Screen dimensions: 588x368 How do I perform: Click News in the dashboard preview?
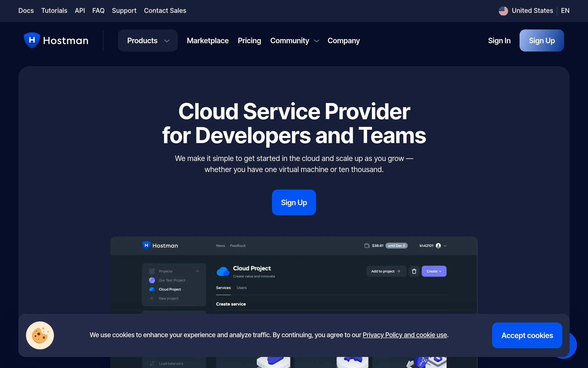[x=220, y=246]
